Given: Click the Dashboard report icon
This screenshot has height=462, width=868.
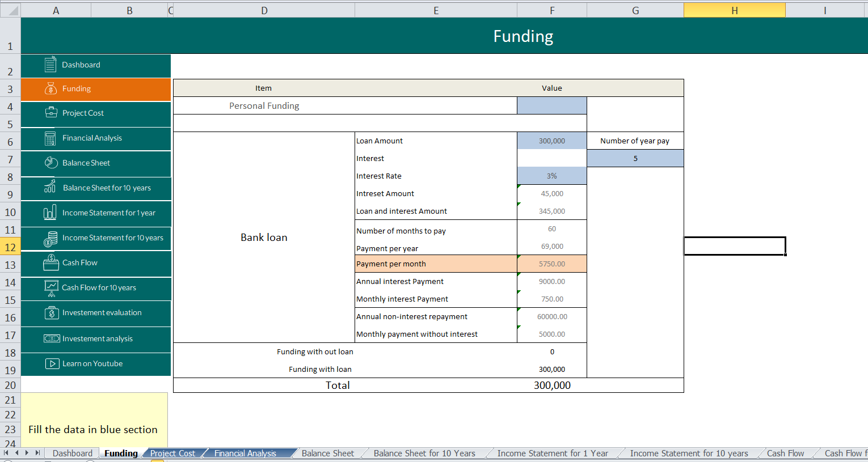Looking at the screenshot, I should click(50, 65).
